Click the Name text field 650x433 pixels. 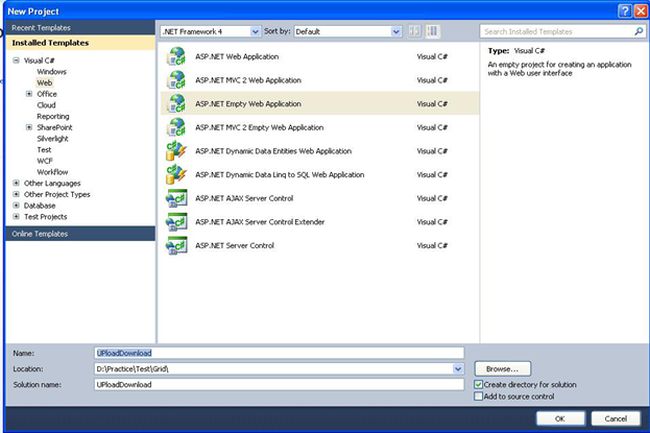tap(279, 353)
